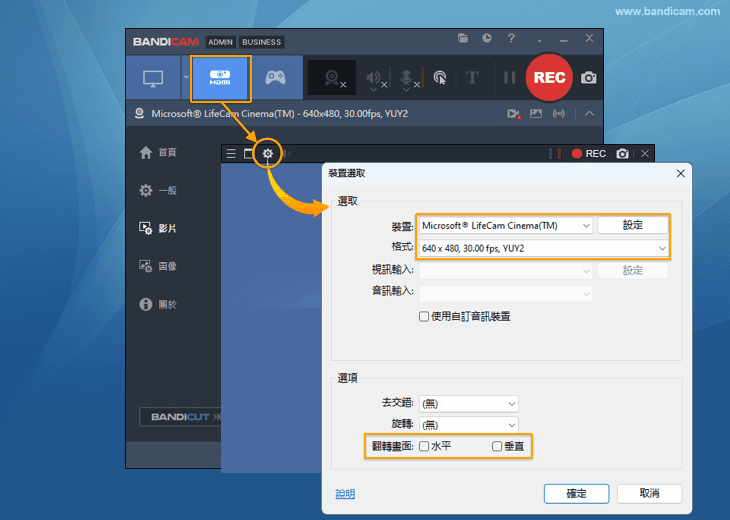Click camera capture icon in preview window toolbar
Screen dimensions: 730x520
coord(622,154)
